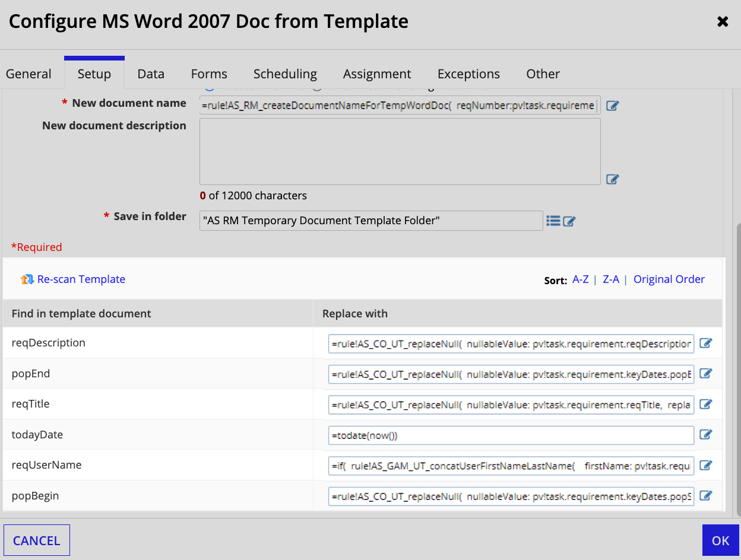Click the 'Find in template document' column header
The image size is (741, 560).
[81, 313]
